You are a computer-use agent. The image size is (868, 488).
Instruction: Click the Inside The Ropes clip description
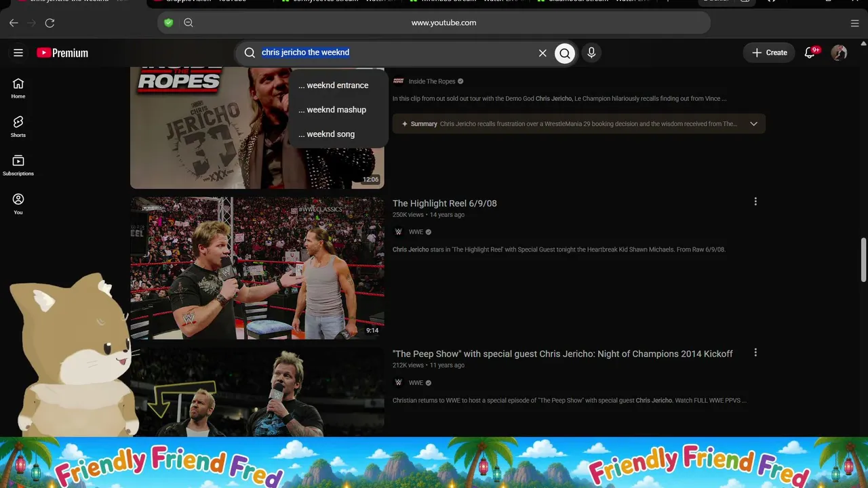559,99
